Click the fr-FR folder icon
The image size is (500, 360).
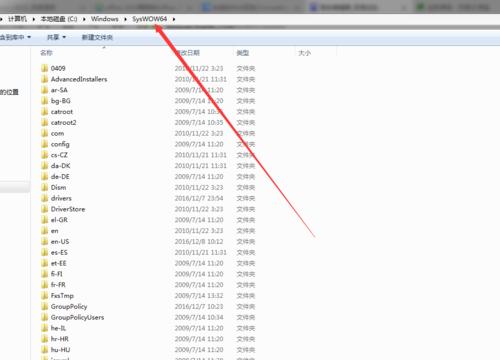(44, 285)
